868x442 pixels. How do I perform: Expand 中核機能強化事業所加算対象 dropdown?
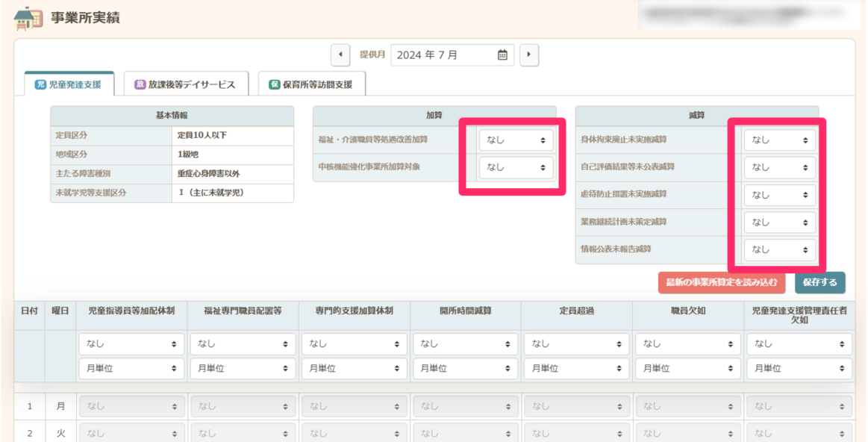[x=516, y=167]
